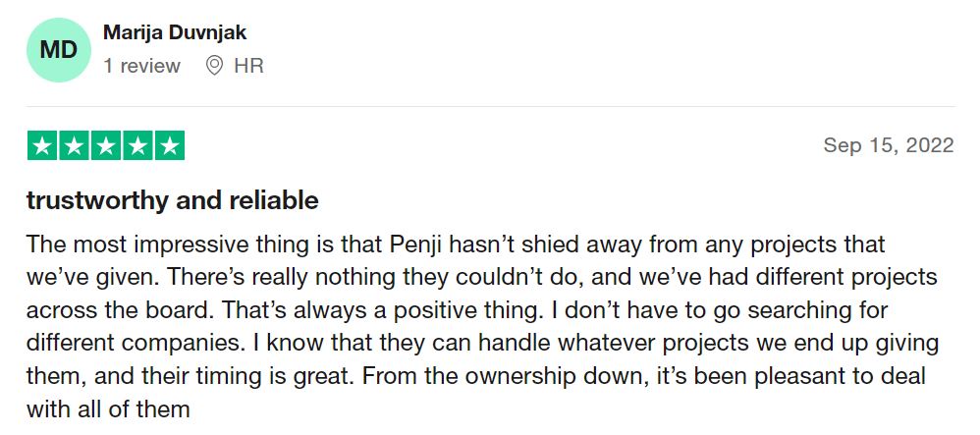Open the "trustworthy and reliable" review title
The image size is (980, 435).
click(x=172, y=200)
